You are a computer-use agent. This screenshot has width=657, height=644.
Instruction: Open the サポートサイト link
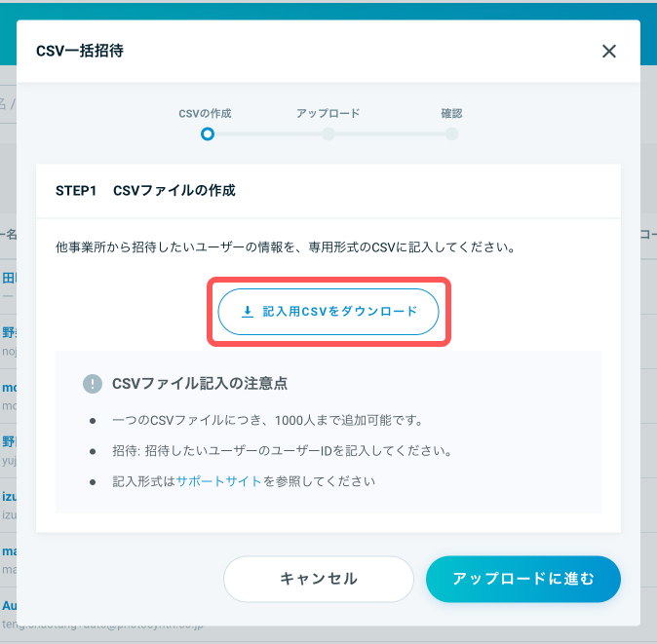[x=219, y=481]
